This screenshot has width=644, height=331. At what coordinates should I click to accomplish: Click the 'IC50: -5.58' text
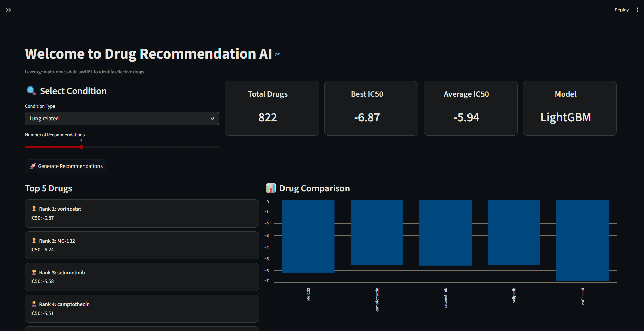point(42,281)
